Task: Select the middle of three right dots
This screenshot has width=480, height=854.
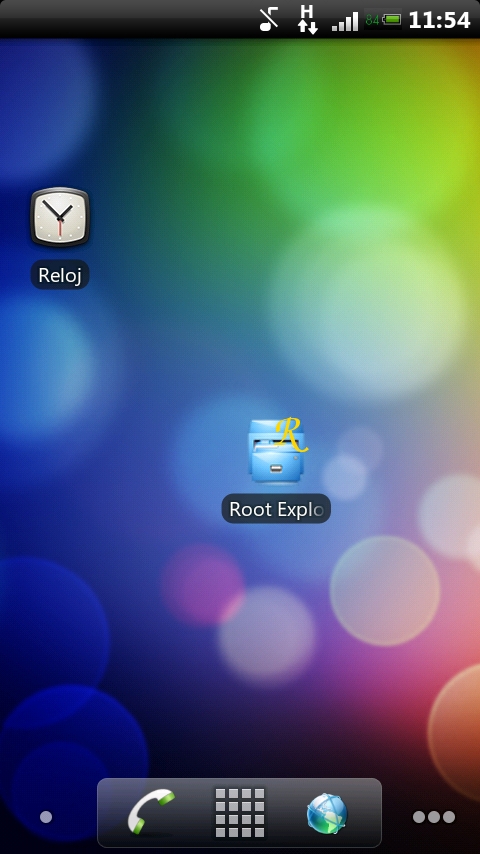Action: (434, 817)
